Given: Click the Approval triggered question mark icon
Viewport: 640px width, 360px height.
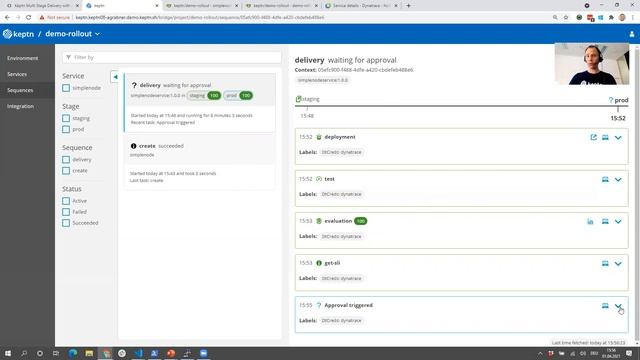Looking at the screenshot, I should click(319, 305).
